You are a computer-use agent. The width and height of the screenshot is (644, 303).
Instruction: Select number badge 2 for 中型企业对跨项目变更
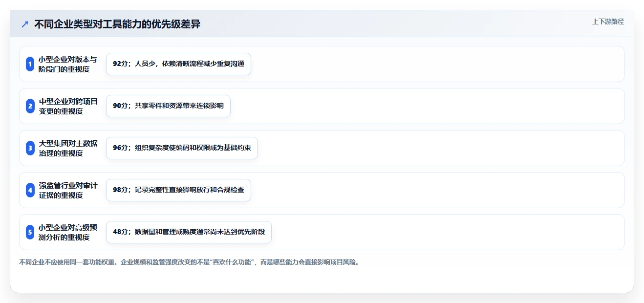point(30,106)
